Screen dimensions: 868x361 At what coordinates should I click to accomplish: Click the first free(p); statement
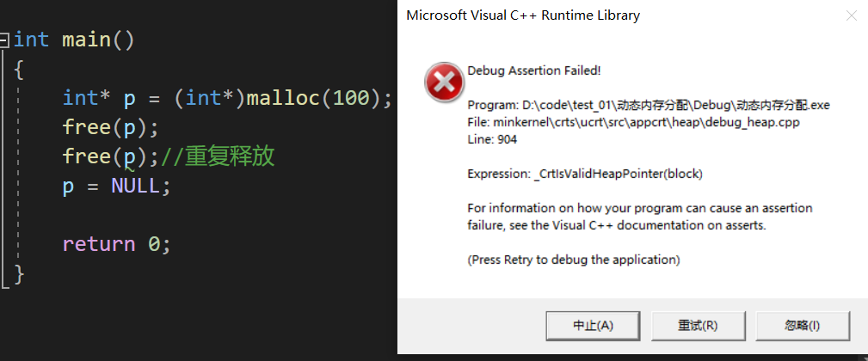[x=111, y=127]
